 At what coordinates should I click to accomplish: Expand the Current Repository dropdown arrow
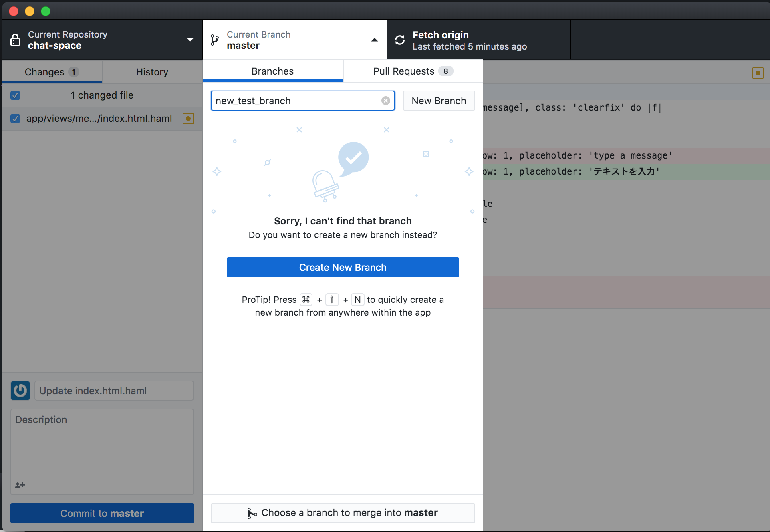190,40
